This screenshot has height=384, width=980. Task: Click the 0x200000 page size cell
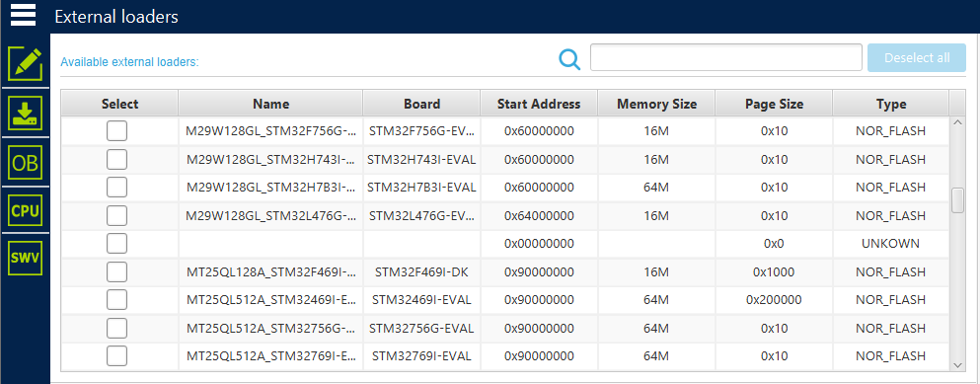[x=774, y=300]
